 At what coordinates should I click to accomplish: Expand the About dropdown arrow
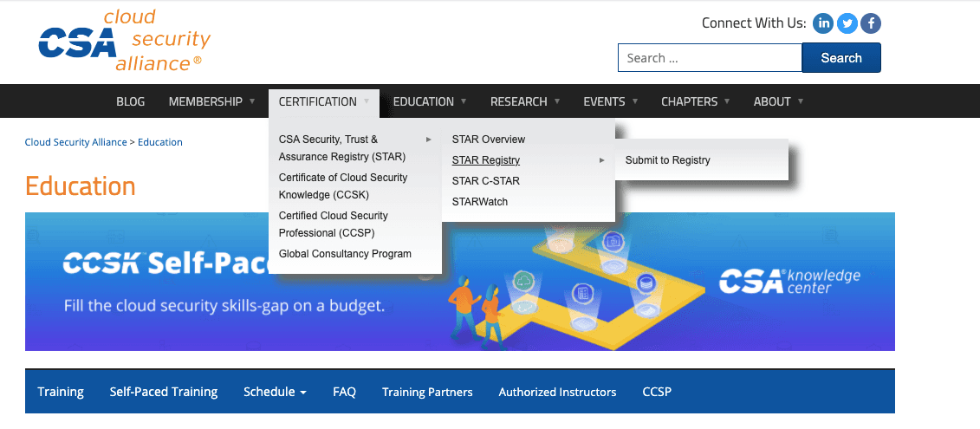pyautogui.click(x=801, y=101)
